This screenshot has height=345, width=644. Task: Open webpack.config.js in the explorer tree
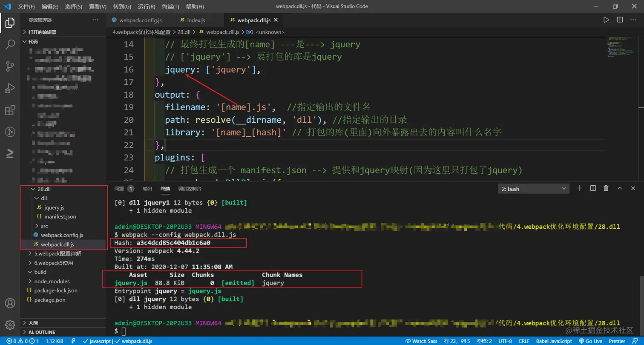(x=63, y=235)
